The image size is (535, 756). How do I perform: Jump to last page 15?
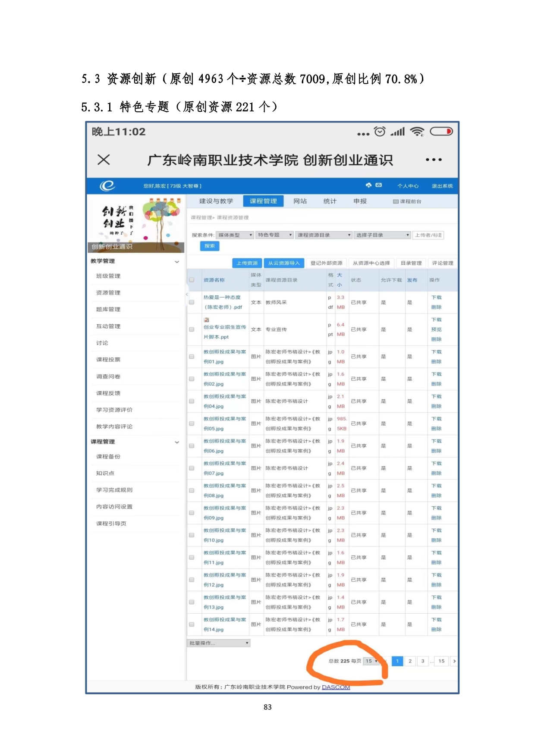pyautogui.click(x=441, y=661)
